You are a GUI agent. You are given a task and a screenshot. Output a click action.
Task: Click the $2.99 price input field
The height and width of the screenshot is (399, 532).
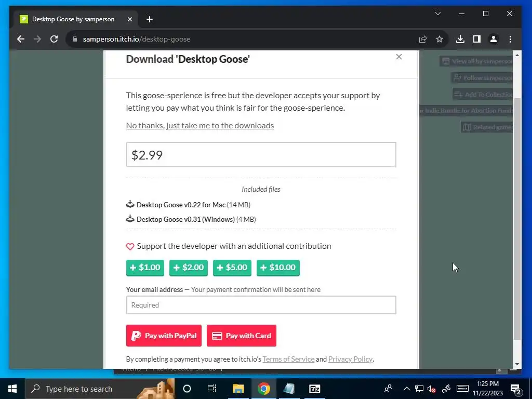[261, 155]
